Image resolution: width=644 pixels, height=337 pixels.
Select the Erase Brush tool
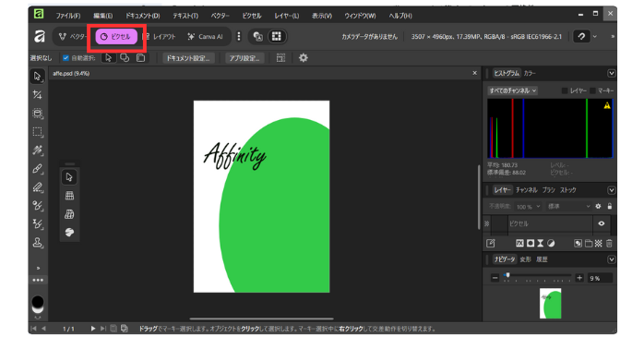(x=38, y=187)
